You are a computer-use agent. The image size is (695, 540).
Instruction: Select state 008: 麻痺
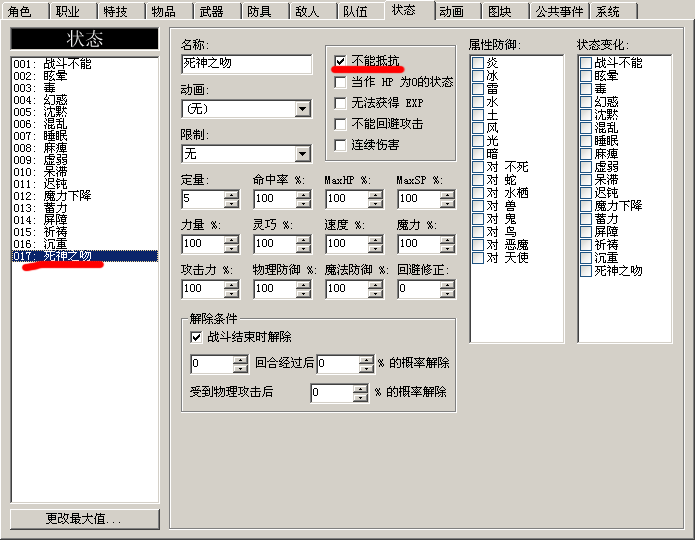[x=85, y=148]
